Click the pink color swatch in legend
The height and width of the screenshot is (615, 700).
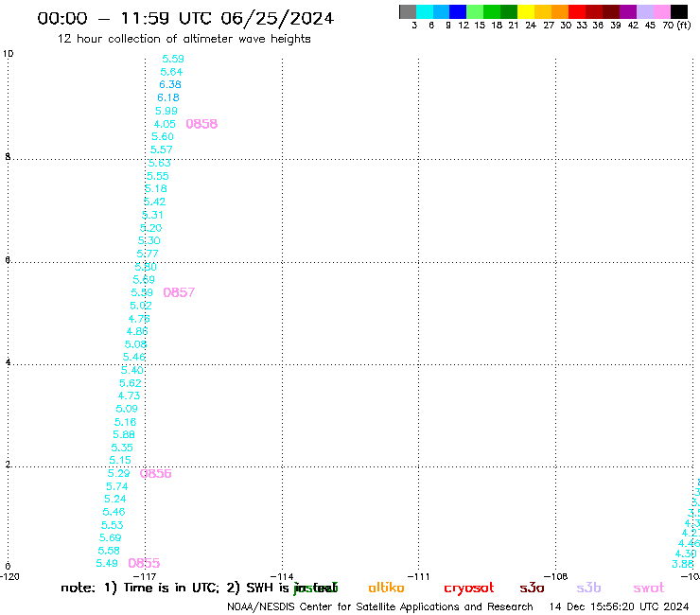coord(662,11)
